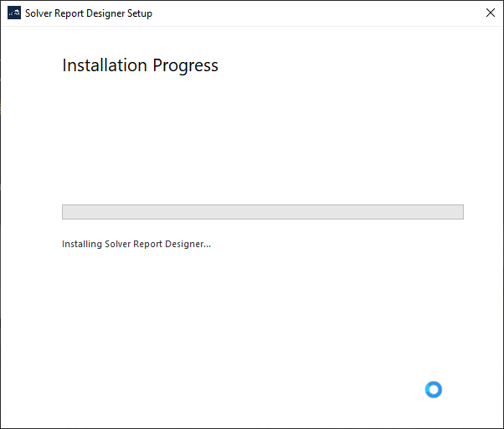Click "Installing" in the status message
The width and height of the screenshot is (504, 429).
[x=82, y=245]
